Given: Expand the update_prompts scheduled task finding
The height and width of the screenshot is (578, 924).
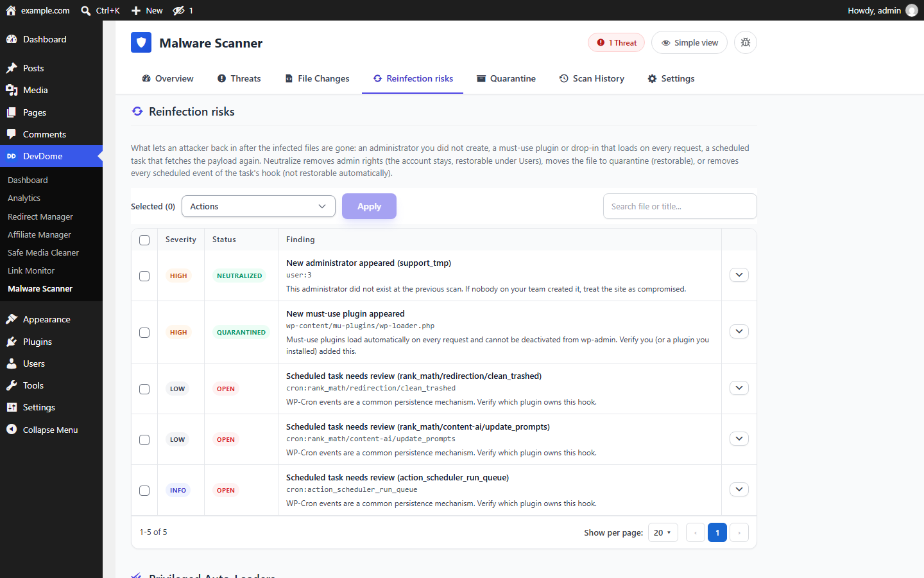Looking at the screenshot, I should click(x=739, y=439).
